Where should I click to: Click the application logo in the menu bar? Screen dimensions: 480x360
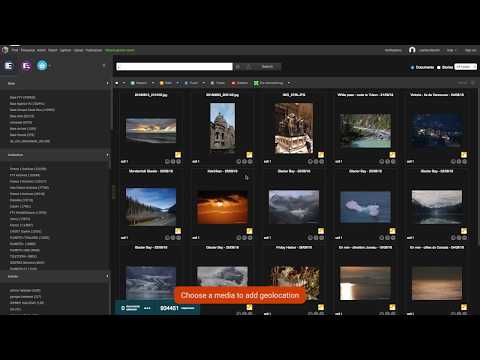[5, 50]
